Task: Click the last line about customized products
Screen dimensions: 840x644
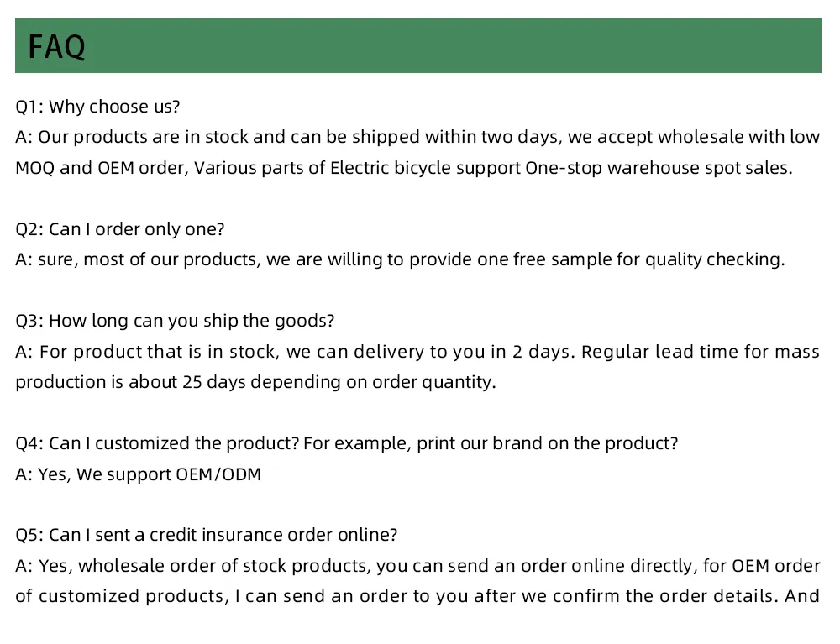Action: point(417,596)
